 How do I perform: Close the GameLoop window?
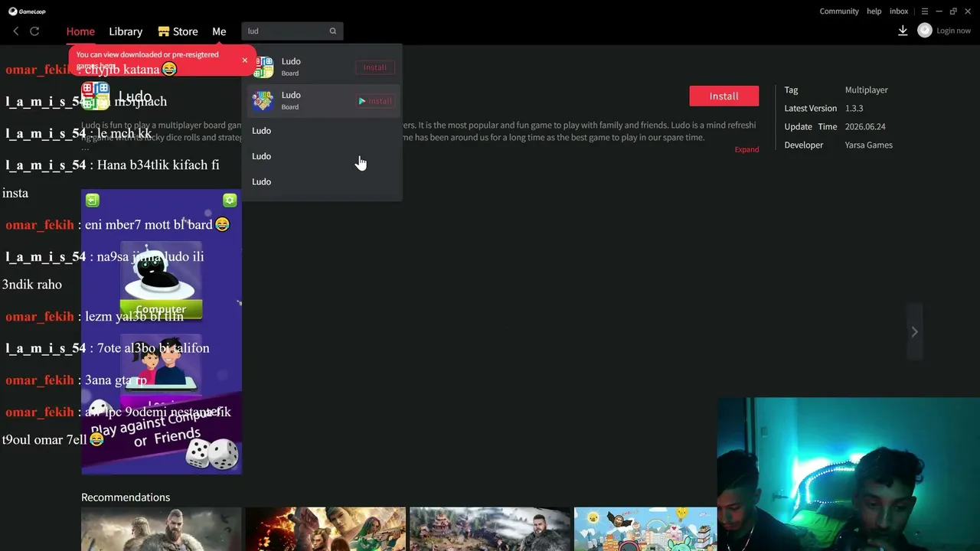[968, 11]
